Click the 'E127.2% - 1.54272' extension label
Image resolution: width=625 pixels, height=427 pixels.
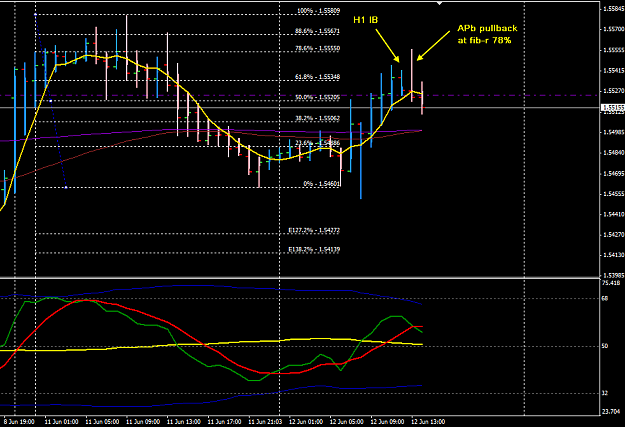[x=314, y=230]
